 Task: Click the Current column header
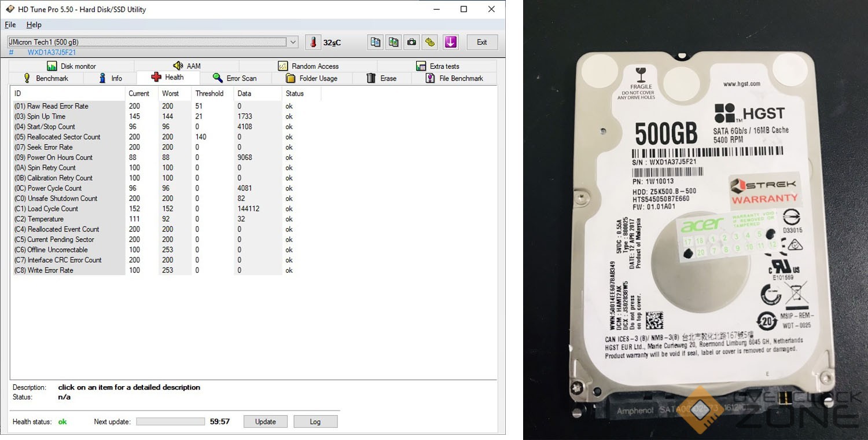(142, 93)
